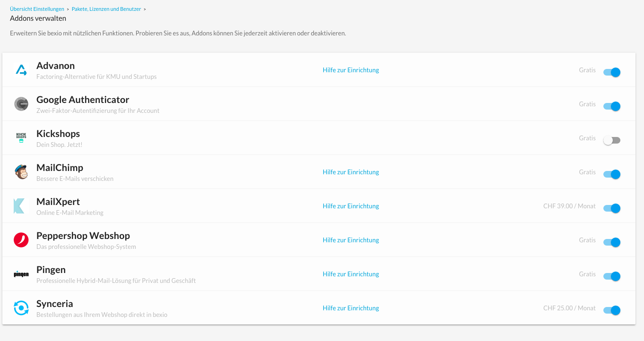Click the Synceria sync circle icon
The image size is (644, 341).
click(21, 308)
